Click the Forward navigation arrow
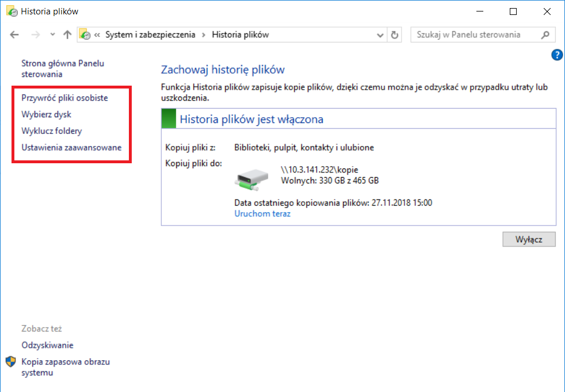565x392 pixels. (35, 34)
